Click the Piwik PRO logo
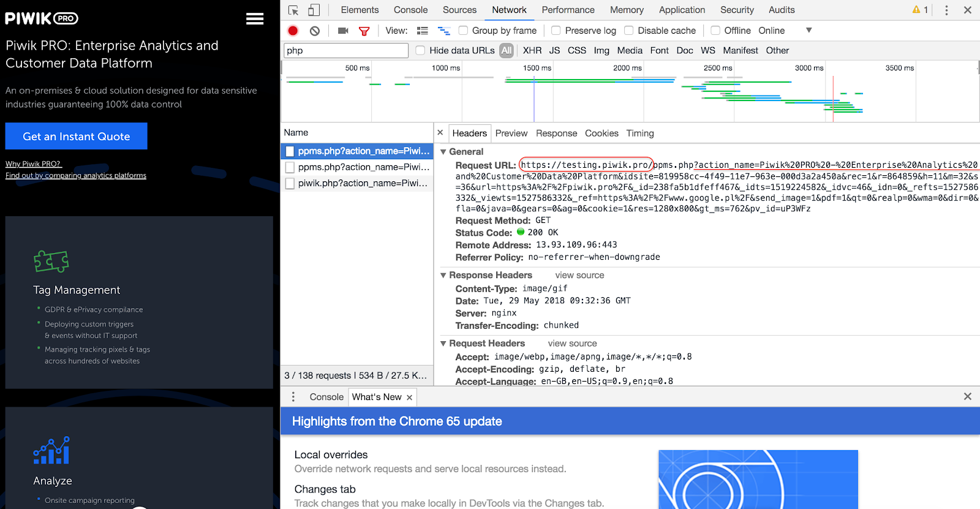Image resolution: width=980 pixels, height=509 pixels. [42, 18]
